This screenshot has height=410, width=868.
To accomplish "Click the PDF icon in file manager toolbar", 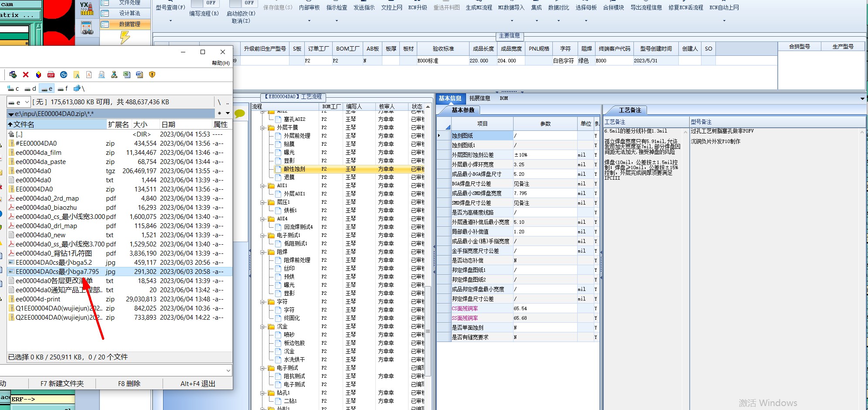I will (51, 75).
